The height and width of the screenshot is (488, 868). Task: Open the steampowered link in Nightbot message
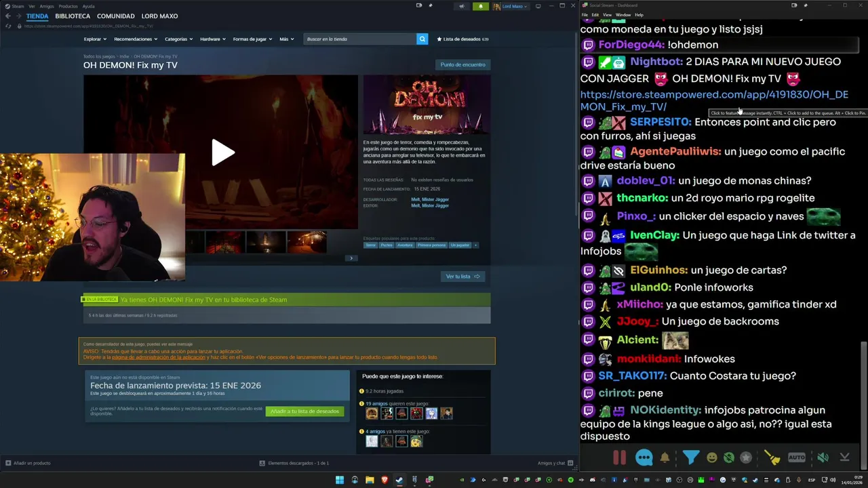tap(714, 100)
